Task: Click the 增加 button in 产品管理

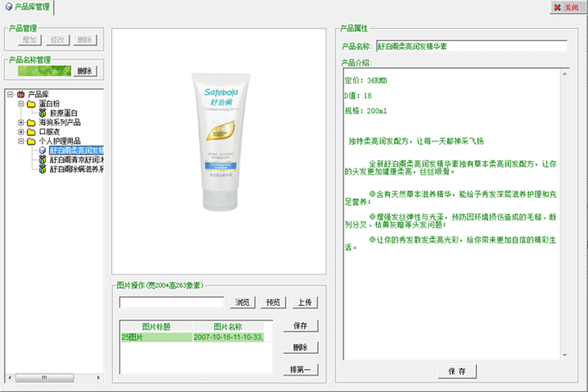Action: 29,40
